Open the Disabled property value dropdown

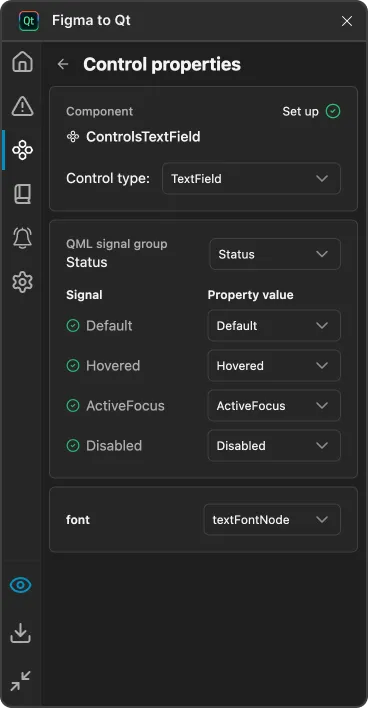point(274,446)
